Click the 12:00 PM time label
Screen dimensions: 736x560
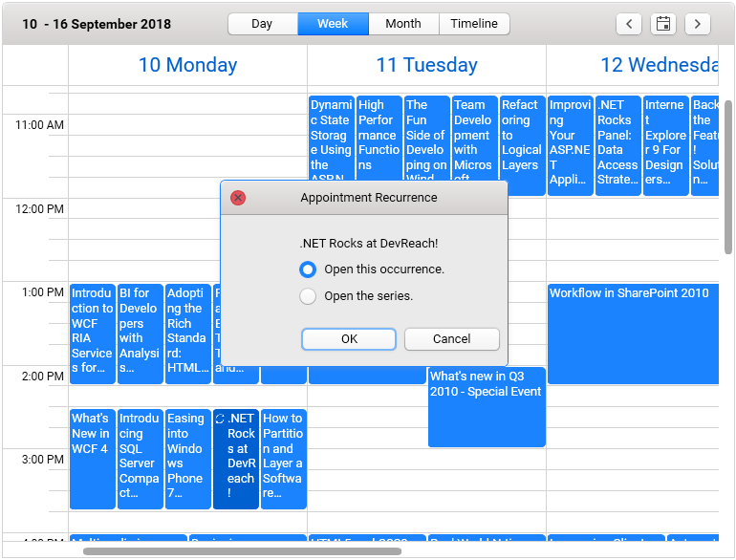(x=39, y=209)
